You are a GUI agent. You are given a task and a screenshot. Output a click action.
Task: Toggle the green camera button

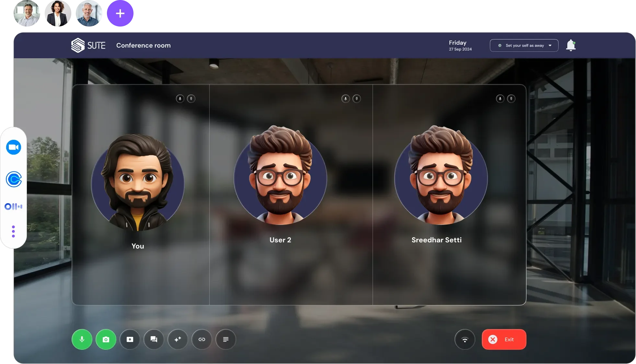click(x=106, y=339)
